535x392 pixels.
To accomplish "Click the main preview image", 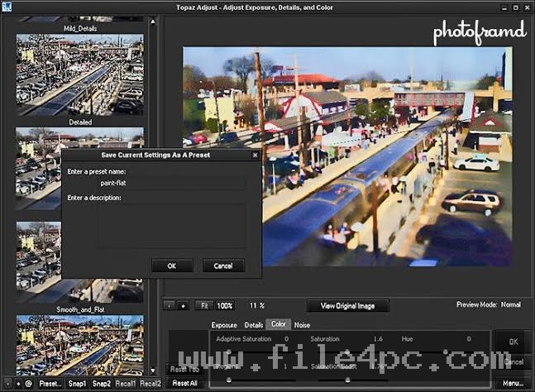I will tap(347, 156).
